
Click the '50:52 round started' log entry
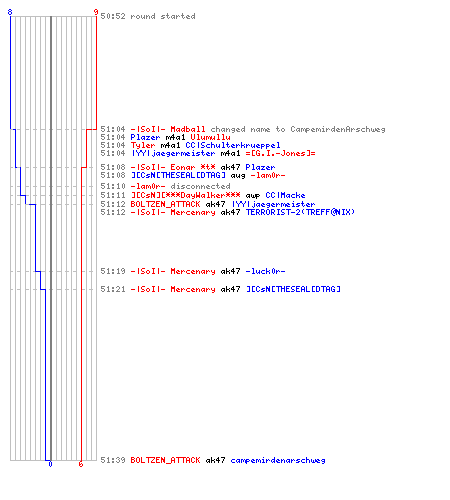coord(148,16)
